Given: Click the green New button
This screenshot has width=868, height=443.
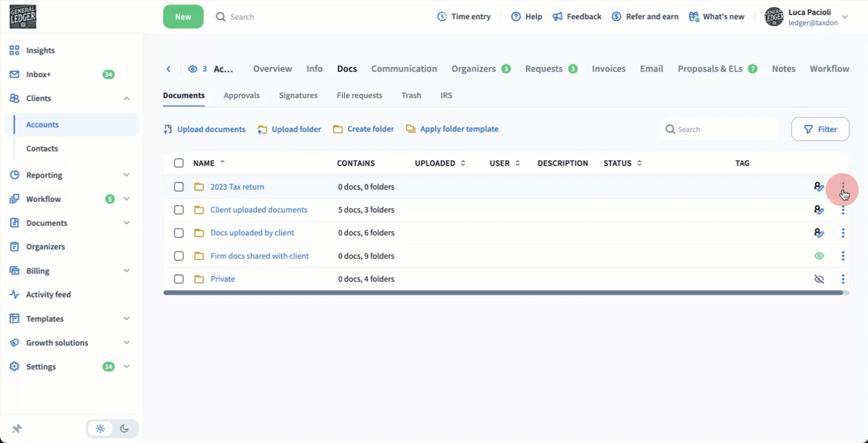Looking at the screenshot, I should [183, 17].
